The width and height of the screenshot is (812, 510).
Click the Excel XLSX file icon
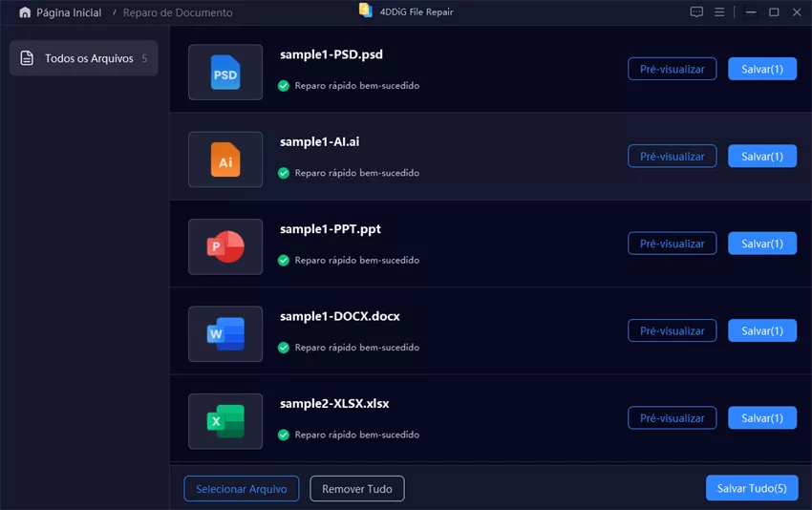tap(225, 421)
